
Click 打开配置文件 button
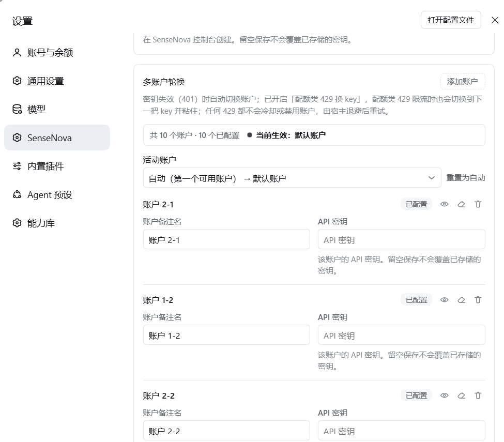pyautogui.click(x=451, y=20)
